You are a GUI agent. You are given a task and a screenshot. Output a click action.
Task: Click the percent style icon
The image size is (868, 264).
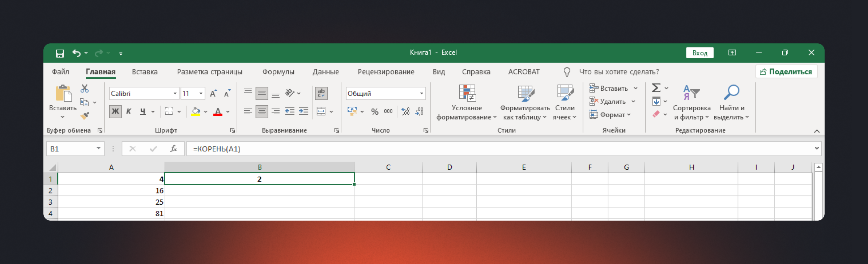[374, 112]
